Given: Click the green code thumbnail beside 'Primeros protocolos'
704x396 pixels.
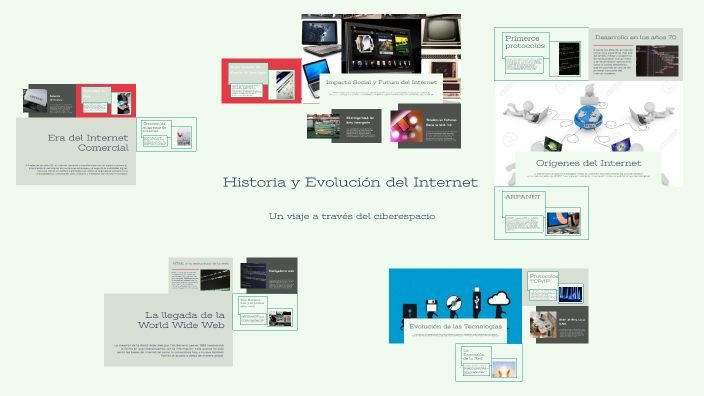Looking at the screenshot, I should (569, 58).
